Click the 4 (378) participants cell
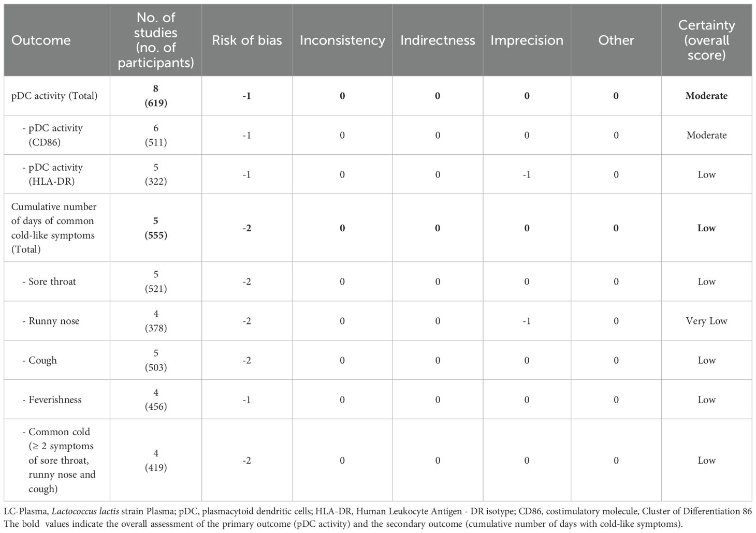Image resolution: width=756 pixels, height=533 pixels. point(156,321)
